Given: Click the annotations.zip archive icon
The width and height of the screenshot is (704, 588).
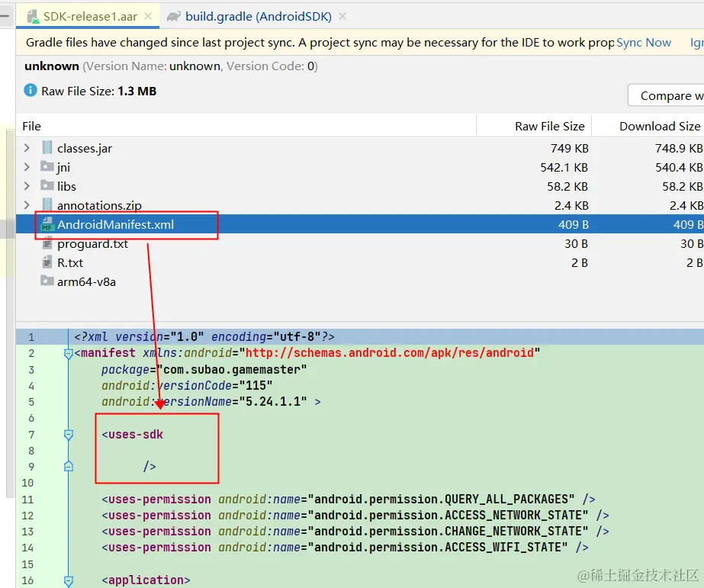Looking at the screenshot, I should pos(47,204).
